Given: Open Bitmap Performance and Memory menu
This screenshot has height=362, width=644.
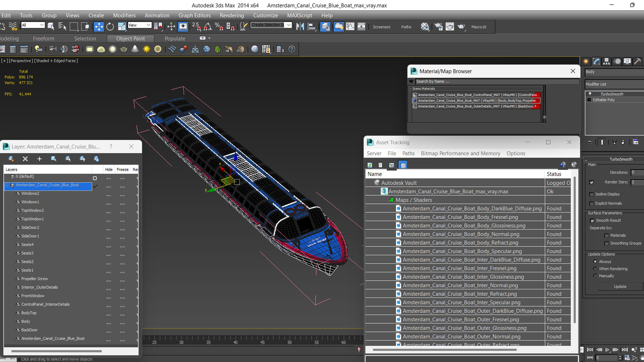Looking at the screenshot, I should coord(461,153).
